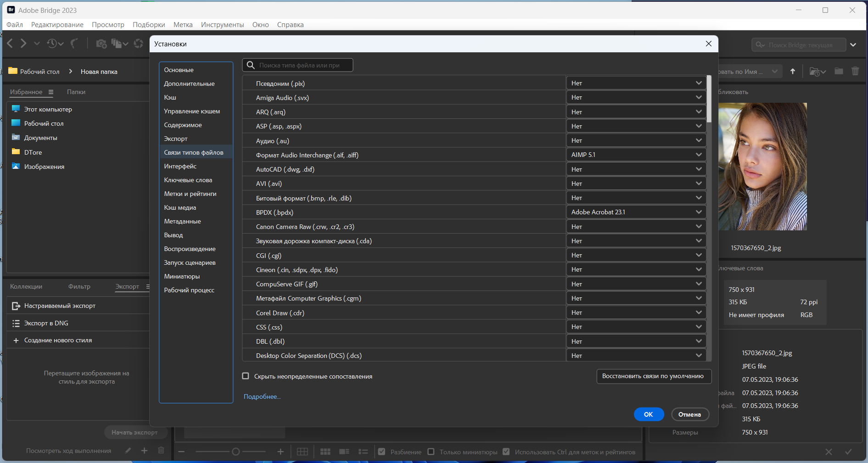Expand the Audio Interchange AIMP 5.1 dropdown
868x463 pixels.
[x=636, y=155]
